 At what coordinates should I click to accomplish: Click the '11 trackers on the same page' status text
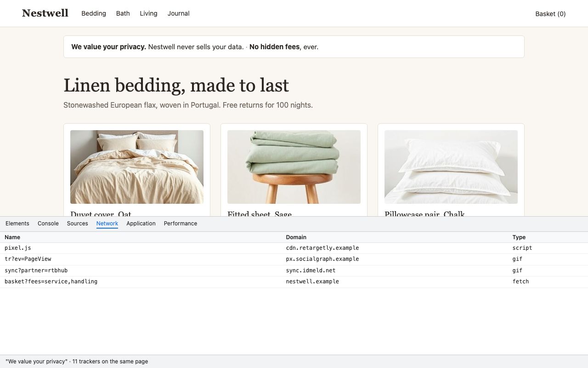point(110,362)
